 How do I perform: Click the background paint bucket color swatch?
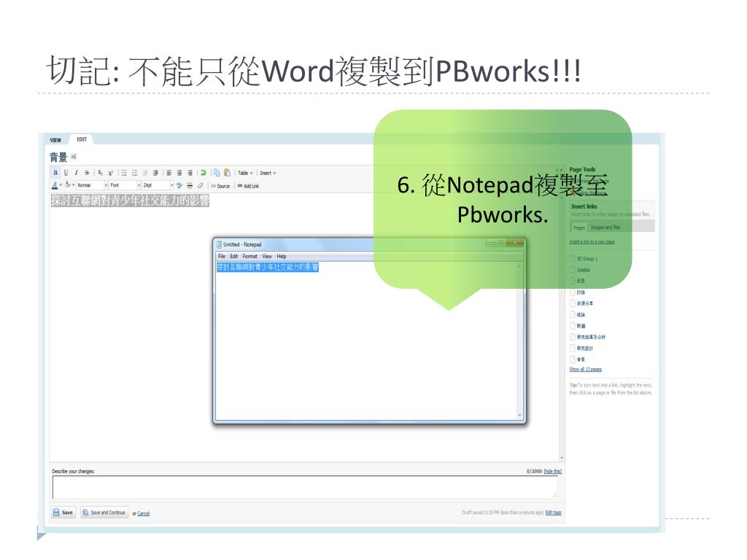(x=68, y=184)
